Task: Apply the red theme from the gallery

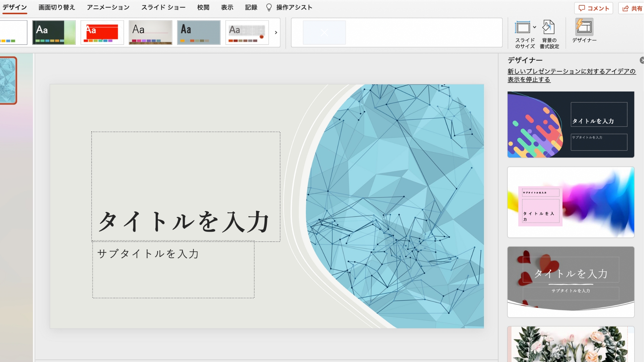Action: 102,32
